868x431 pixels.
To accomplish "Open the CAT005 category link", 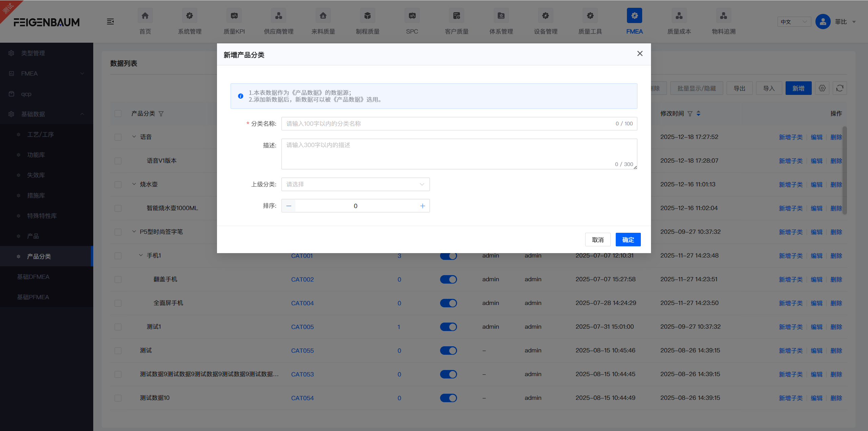I will (x=302, y=327).
